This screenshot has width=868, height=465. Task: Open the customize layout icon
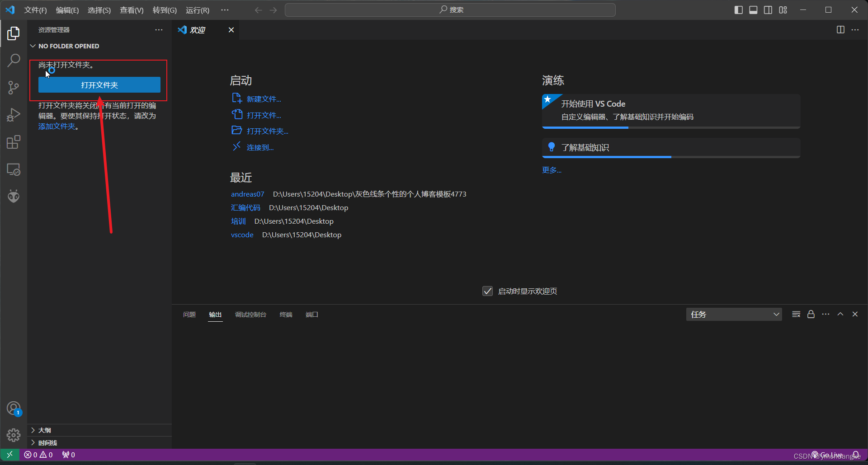pos(783,10)
